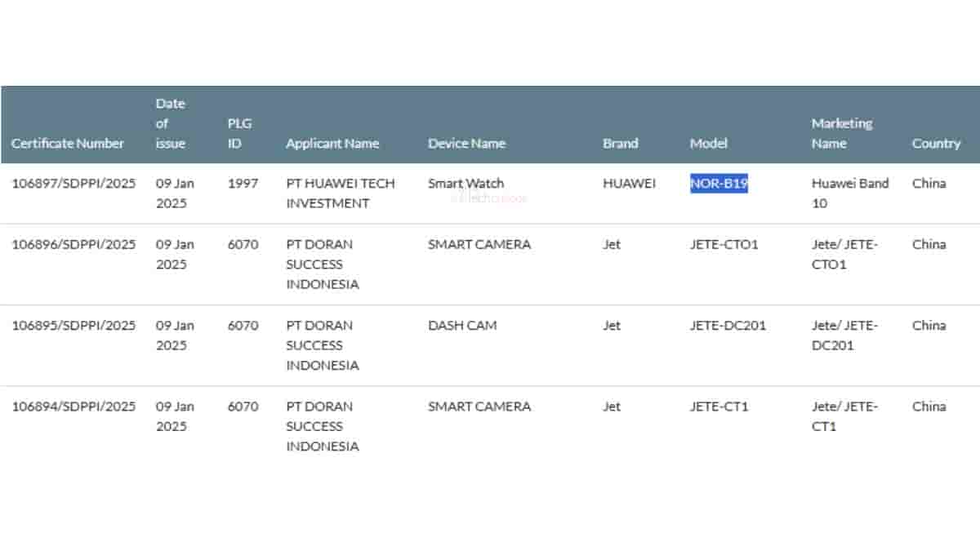The width and height of the screenshot is (980, 551).
Task: Select the JETE-CT1 model cell
Action: point(719,407)
